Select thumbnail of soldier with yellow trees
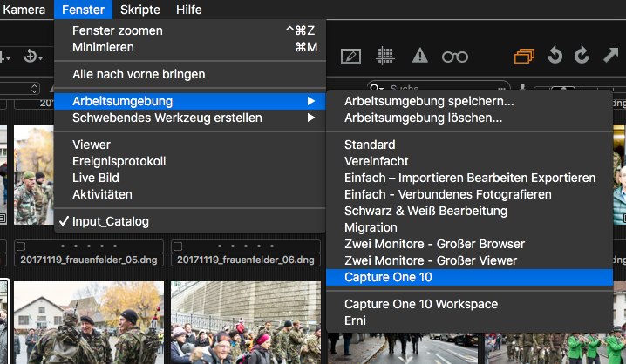Screen dimensions: 626x364 tap(33, 175)
